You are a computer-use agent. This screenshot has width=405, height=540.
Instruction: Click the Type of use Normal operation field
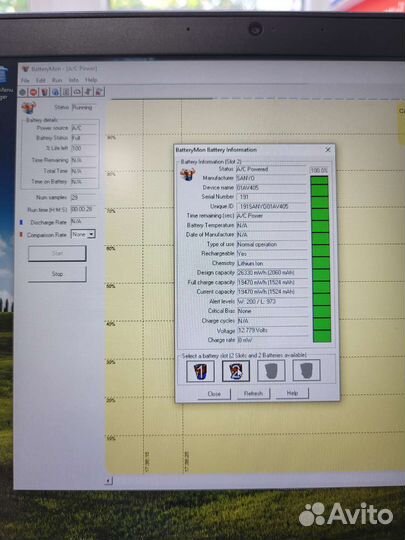click(x=272, y=245)
